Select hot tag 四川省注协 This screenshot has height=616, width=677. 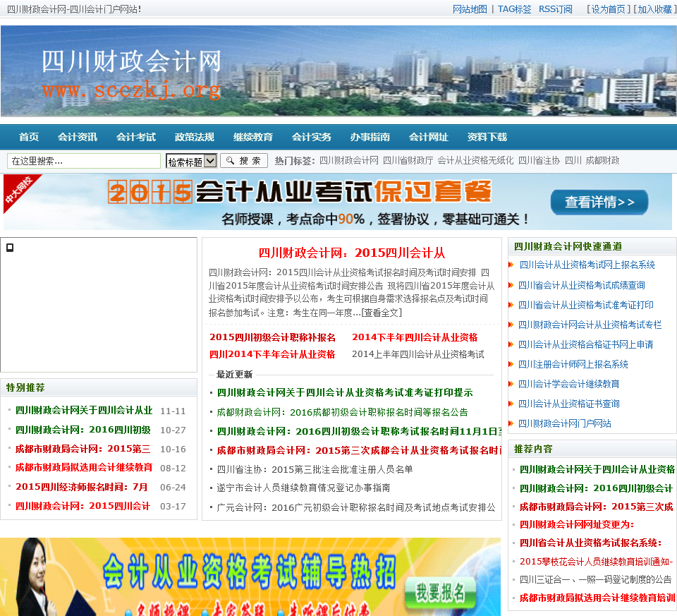pyautogui.click(x=539, y=161)
